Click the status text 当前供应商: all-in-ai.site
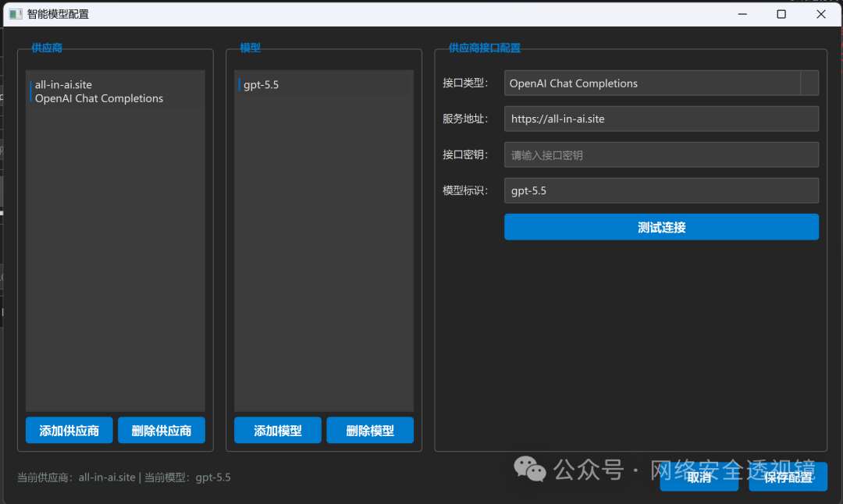The height and width of the screenshot is (504, 843). pos(76,477)
